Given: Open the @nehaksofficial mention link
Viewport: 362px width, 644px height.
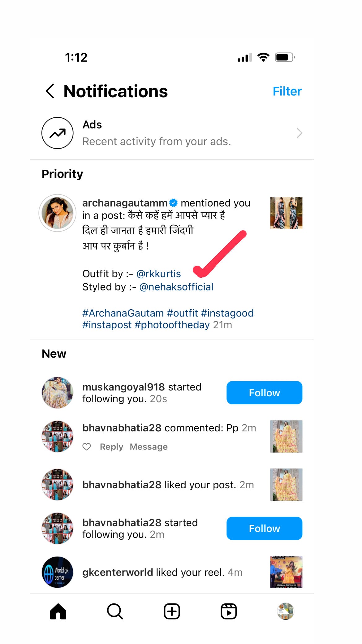Looking at the screenshot, I should (176, 287).
